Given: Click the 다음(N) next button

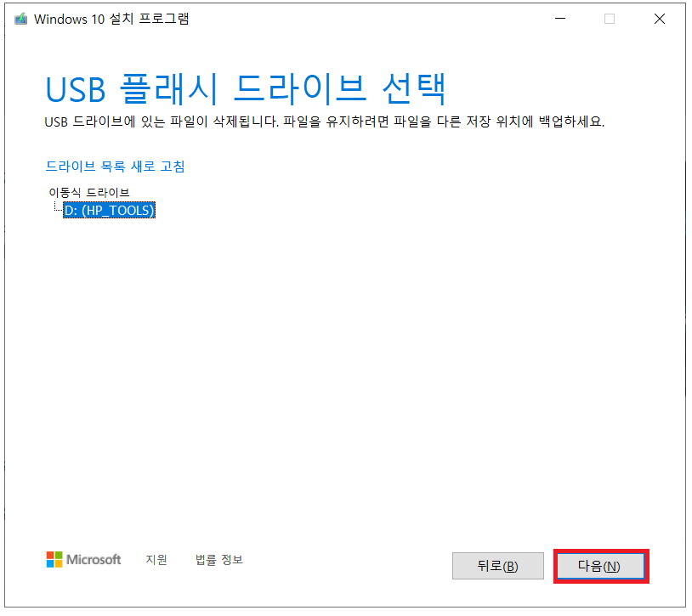Looking at the screenshot, I should (601, 566).
